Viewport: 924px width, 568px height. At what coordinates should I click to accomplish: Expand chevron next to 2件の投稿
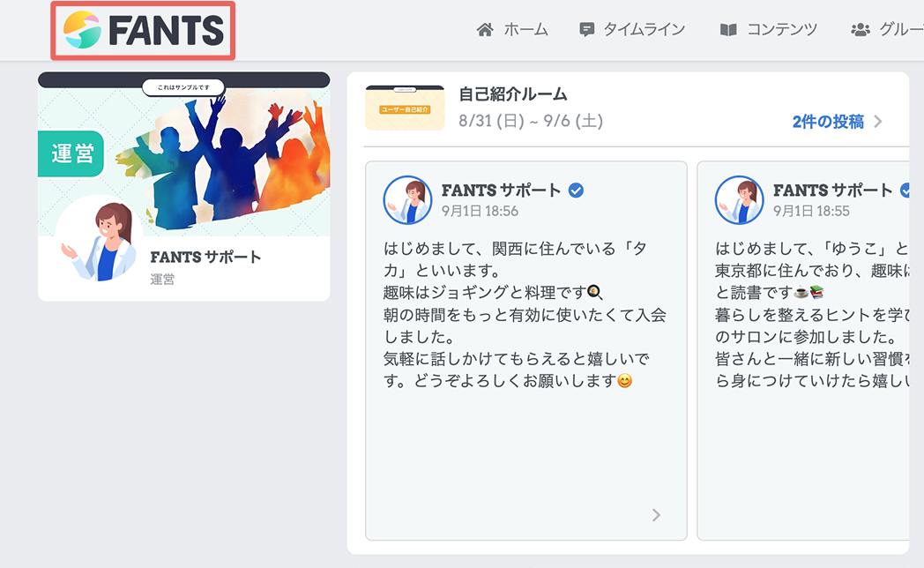click(878, 122)
